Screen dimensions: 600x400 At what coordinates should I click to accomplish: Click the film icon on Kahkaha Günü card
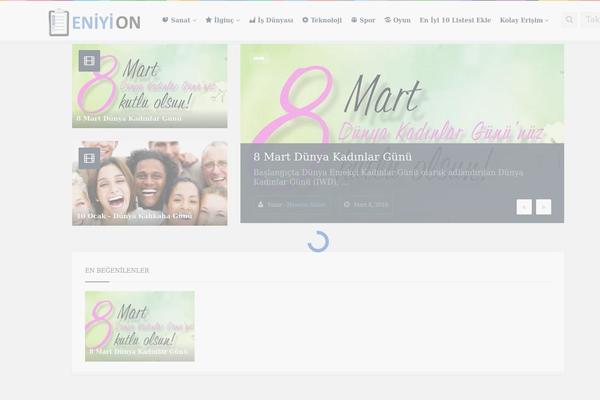click(89, 158)
